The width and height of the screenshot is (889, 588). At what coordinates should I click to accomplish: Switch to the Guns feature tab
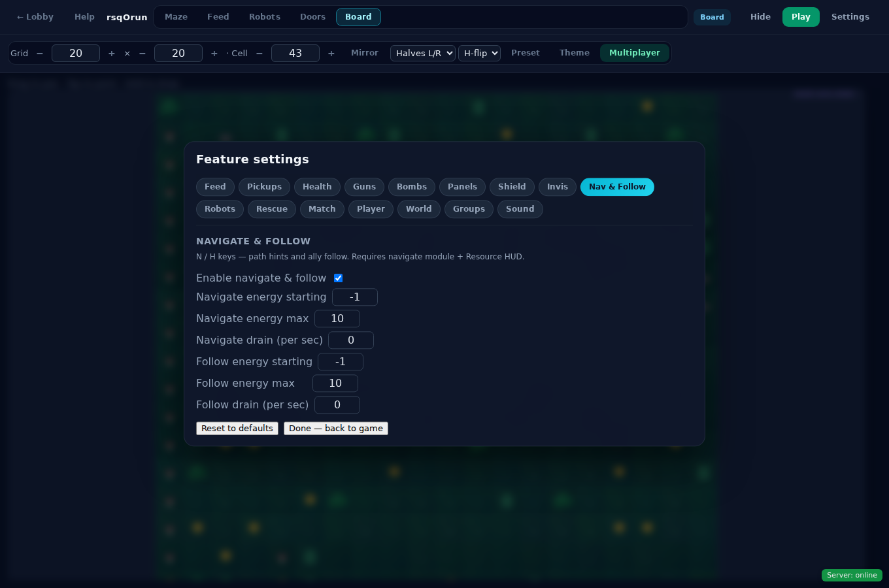pyautogui.click(x=364, y=187)
